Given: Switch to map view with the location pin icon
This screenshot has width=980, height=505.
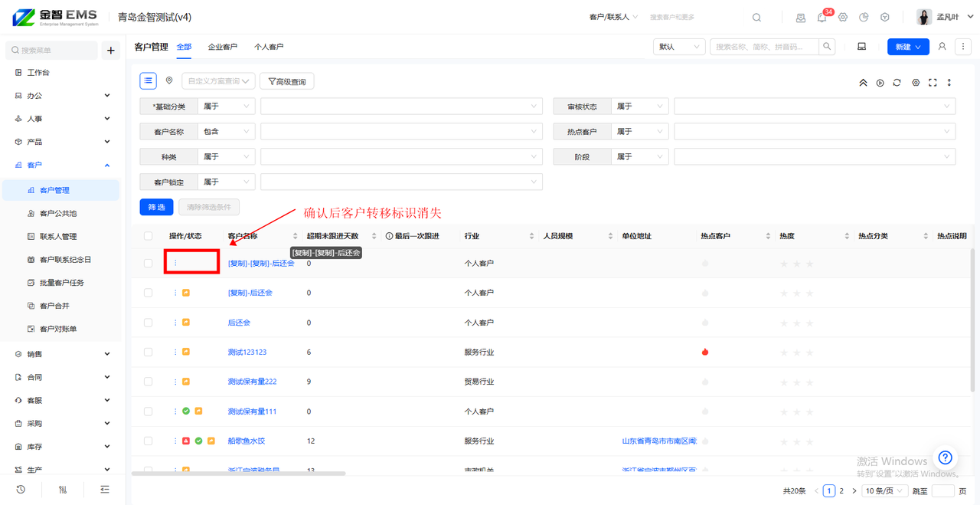Looking at the screenshot, I should click(x=169, y=80).
